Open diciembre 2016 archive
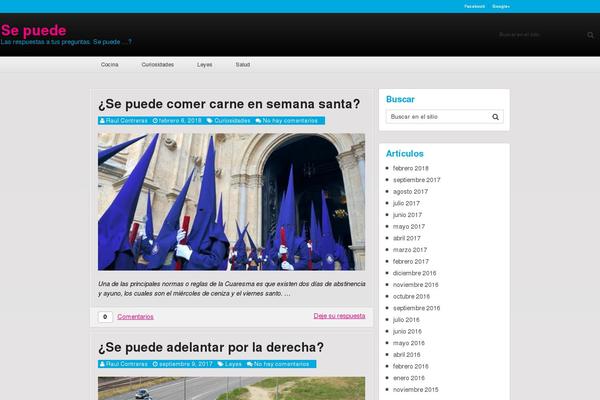 tap(414, 273)
